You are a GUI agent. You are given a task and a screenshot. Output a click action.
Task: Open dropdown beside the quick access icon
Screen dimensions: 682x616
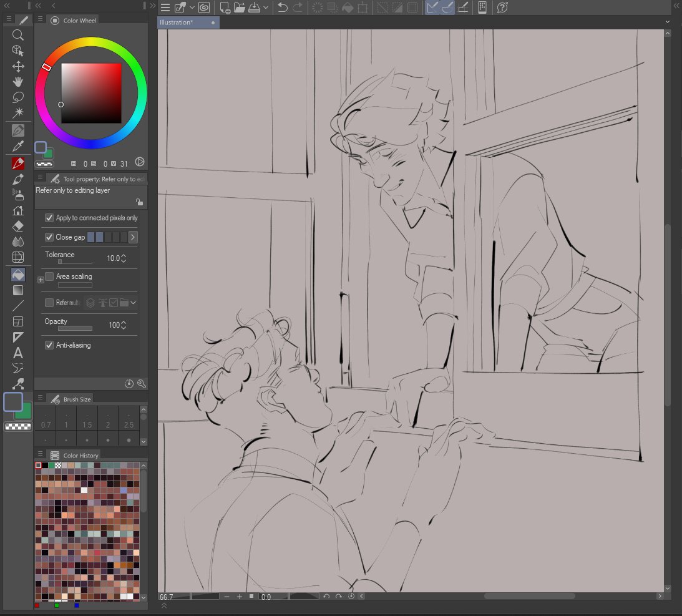coord(192,7)
